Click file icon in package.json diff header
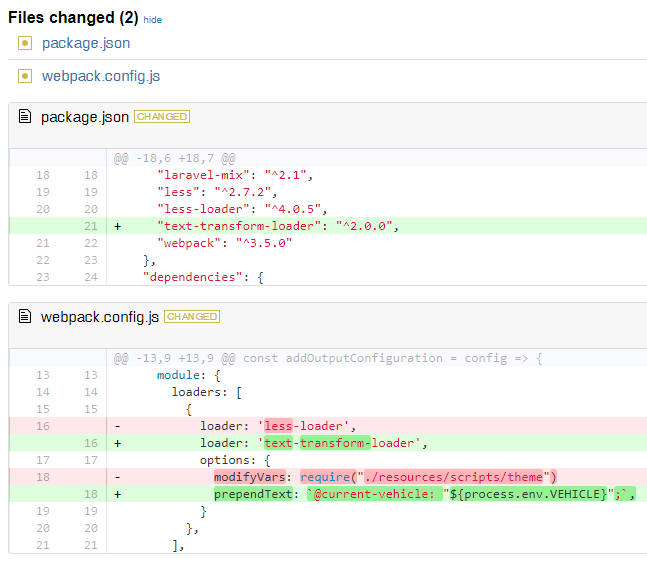Viewport: 647px width, 565px height. 25,116
